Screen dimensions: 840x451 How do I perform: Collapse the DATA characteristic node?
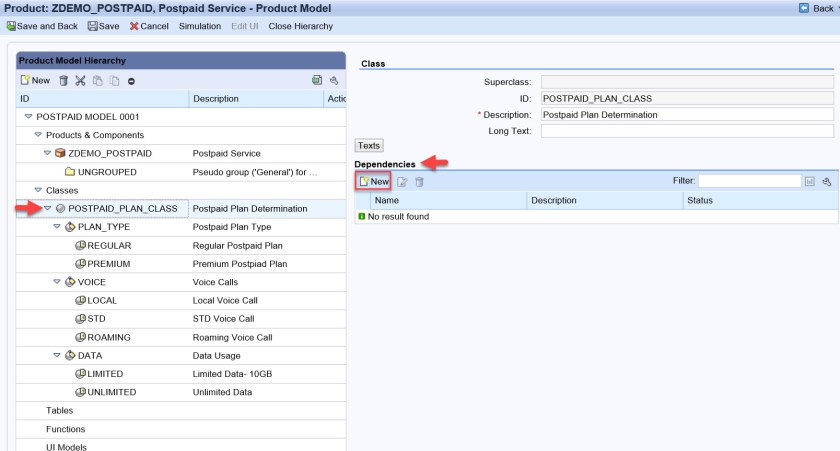(x=57, y=355)
